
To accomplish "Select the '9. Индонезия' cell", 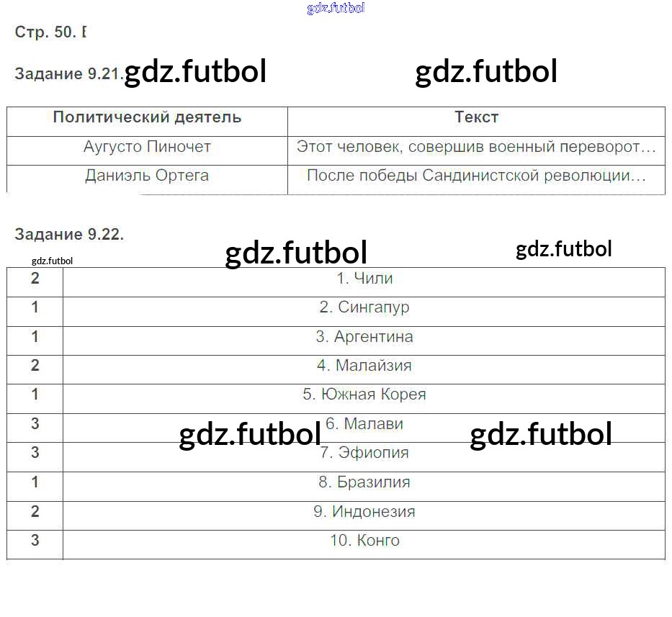I will (364, 512).
